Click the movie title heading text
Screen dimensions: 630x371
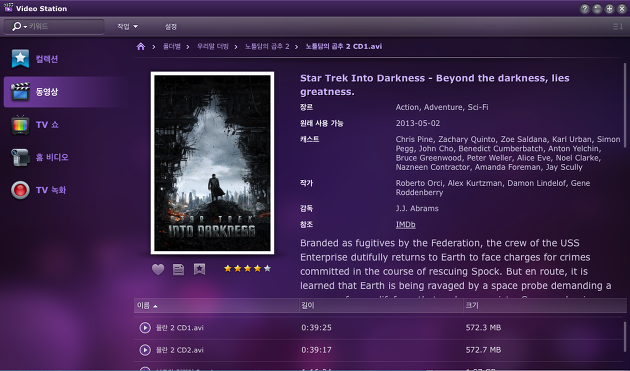435,85
